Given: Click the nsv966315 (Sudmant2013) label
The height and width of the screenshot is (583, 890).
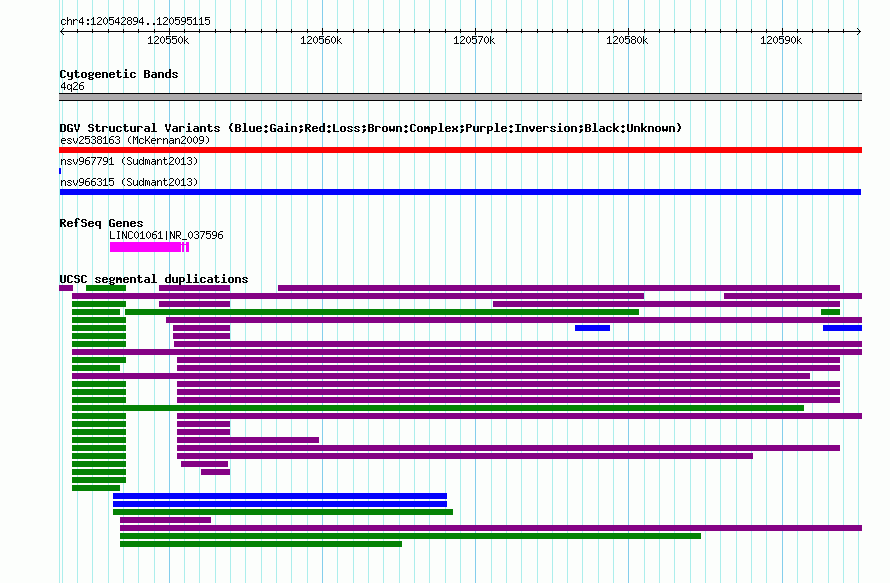Looking at the screenshot, I should [129, 182].
